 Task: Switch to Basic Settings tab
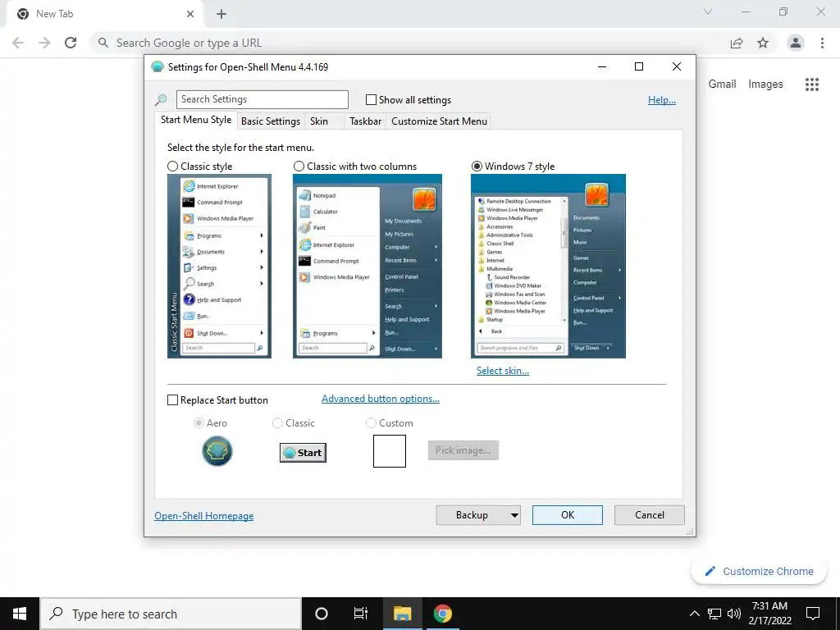click(271, 121)
